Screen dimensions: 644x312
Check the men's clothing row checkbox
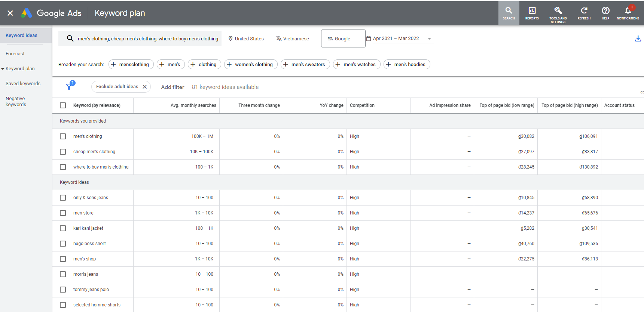63,136
